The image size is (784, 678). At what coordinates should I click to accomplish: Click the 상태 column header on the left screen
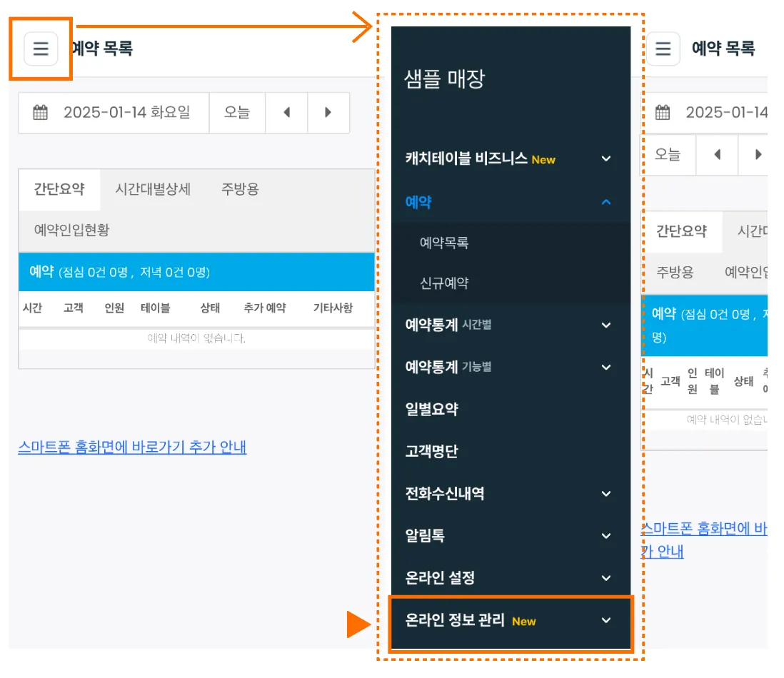point(210,308)
